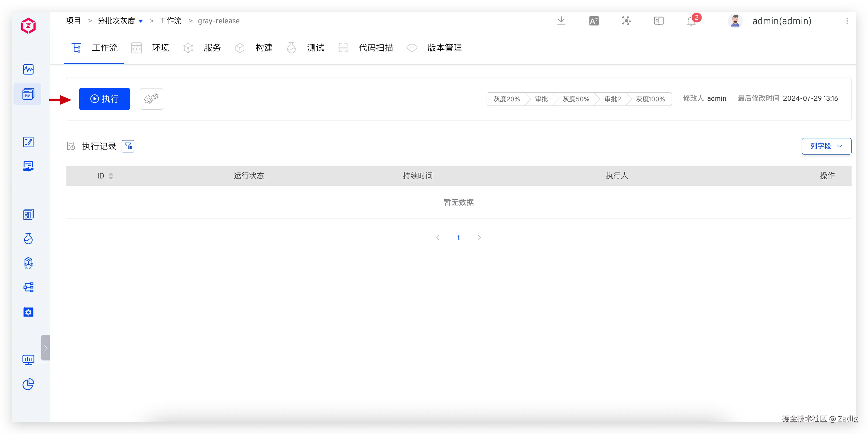Filter execution records with the funnel icon
868x434 pixels.
(x=128, y=146)
